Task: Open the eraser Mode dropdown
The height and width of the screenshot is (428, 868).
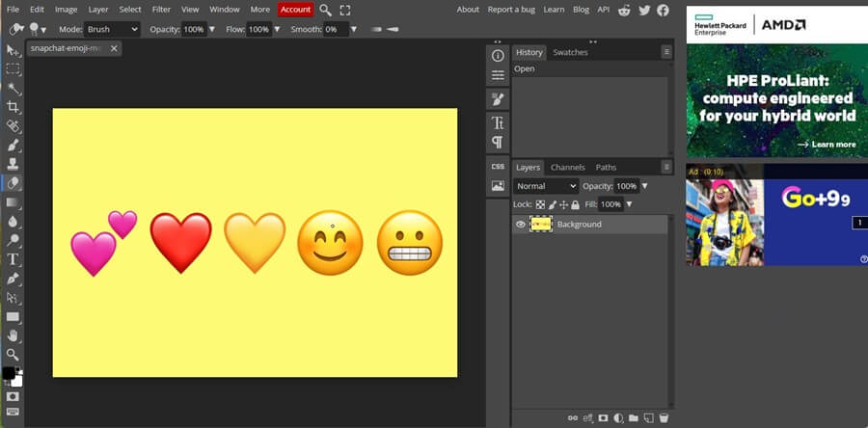Action: 113,29
